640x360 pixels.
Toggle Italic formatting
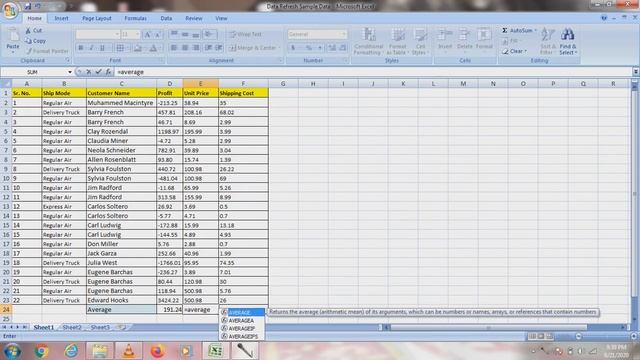click(x=91, y=48)
